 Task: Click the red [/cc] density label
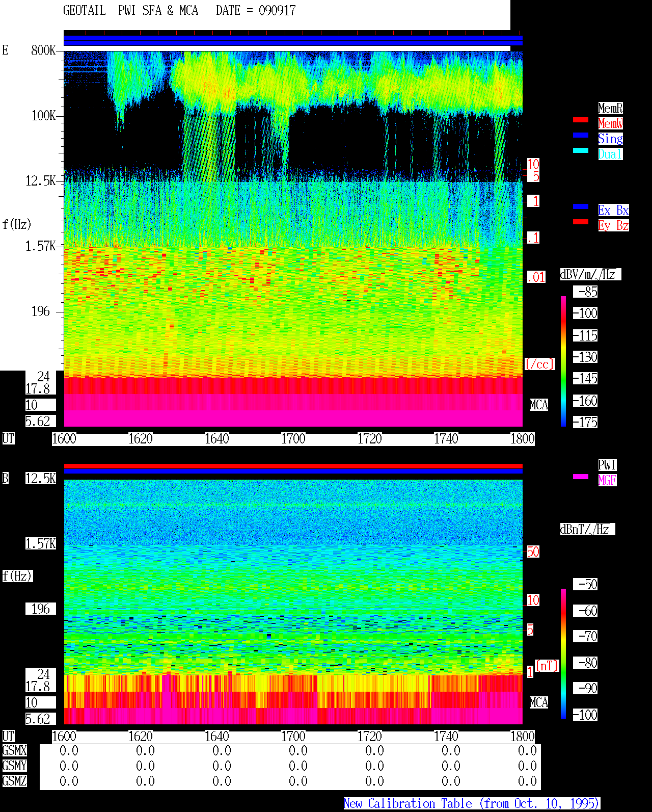point(539,364)
